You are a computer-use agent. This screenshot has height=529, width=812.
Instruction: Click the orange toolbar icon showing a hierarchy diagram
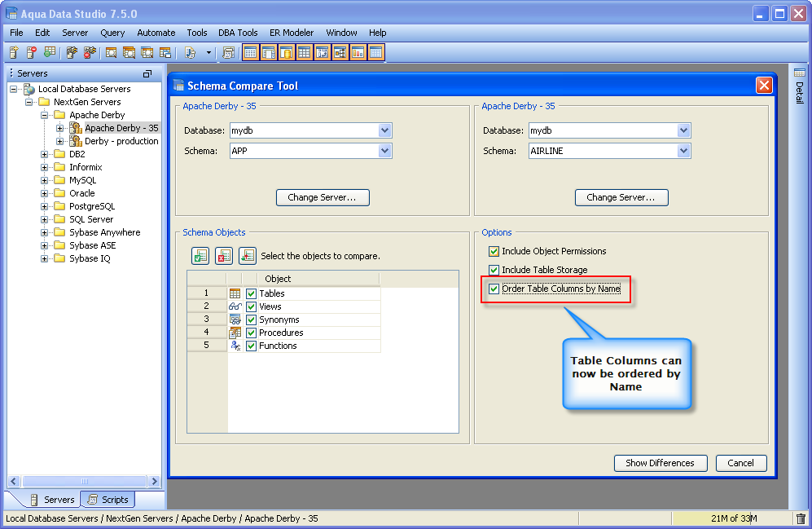tap(340, 52)
